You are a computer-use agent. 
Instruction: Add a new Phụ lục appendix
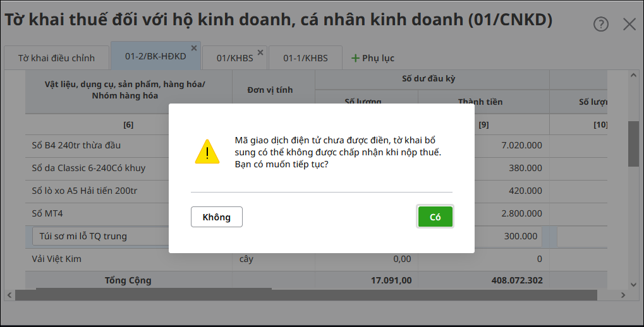tap(373, 58)
